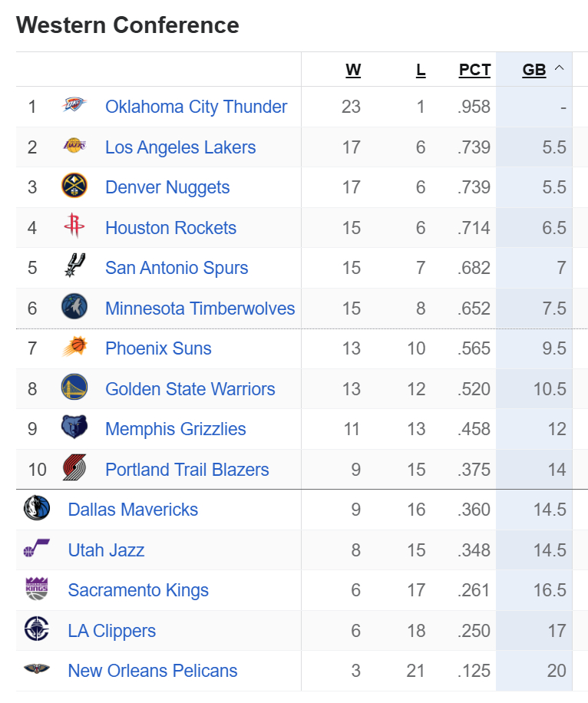This screenshot has height=703, width=588.
Task: Click the Minnesota Timberwolves logo
Action: click(x=74, y=307)
